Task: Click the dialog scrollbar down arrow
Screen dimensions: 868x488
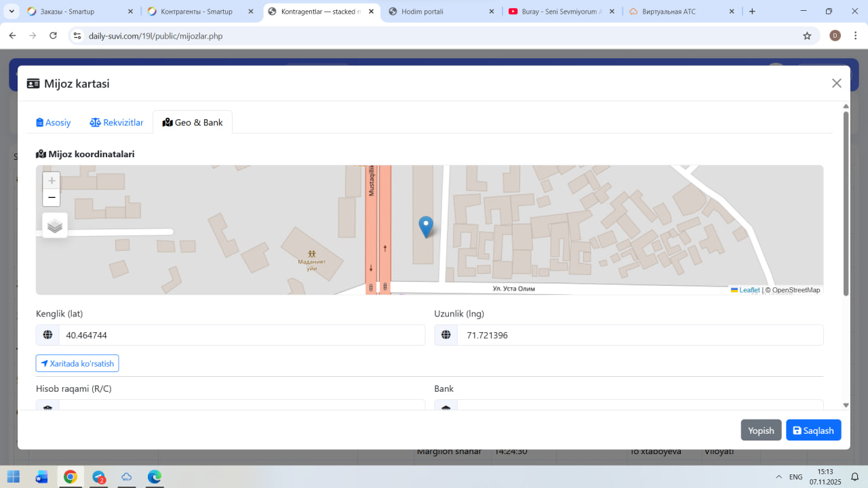Action: click(x=846, y=405)
